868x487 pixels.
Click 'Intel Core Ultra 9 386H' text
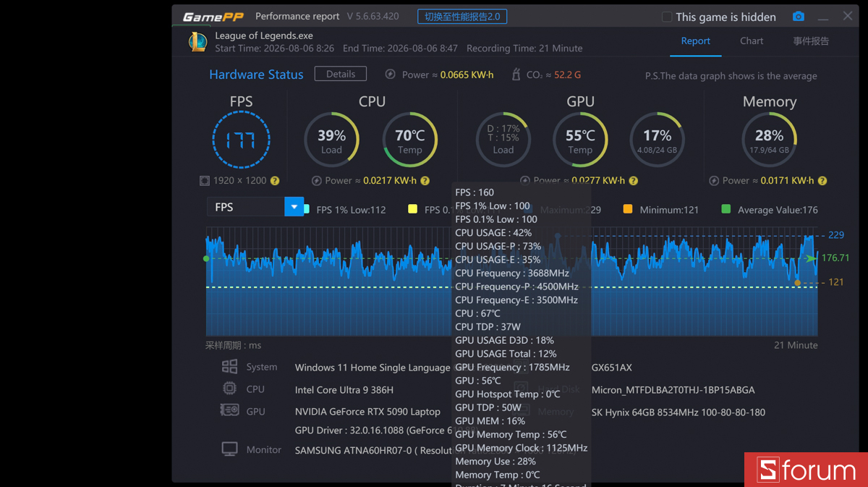point(344,390)
